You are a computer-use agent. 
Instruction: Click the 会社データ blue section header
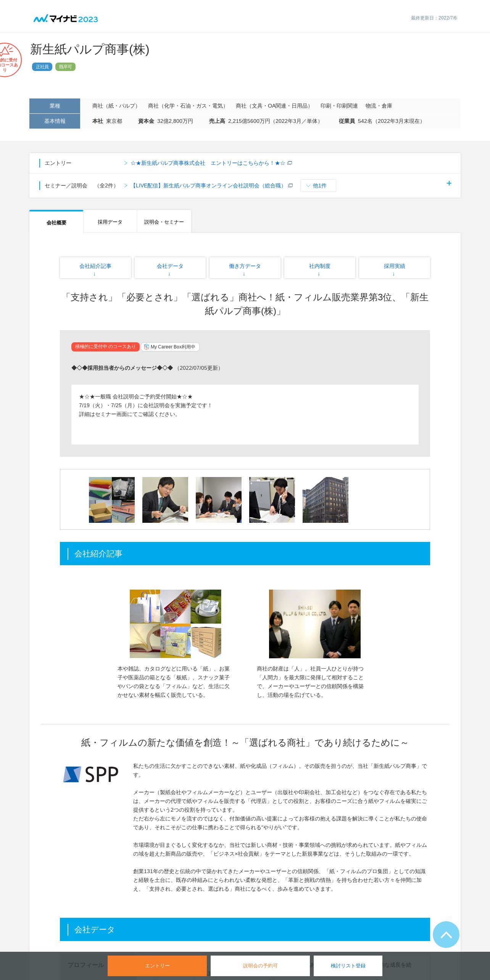coord(245,929)
